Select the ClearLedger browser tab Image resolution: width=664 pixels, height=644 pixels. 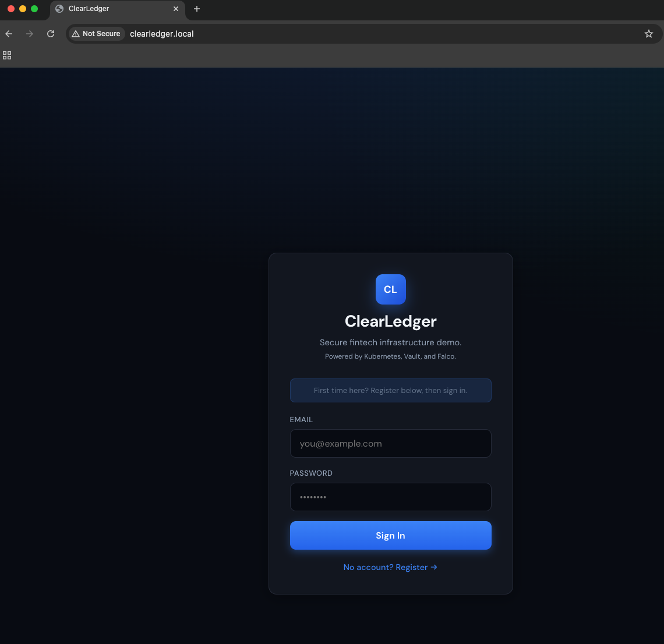(x=117, y=9)
